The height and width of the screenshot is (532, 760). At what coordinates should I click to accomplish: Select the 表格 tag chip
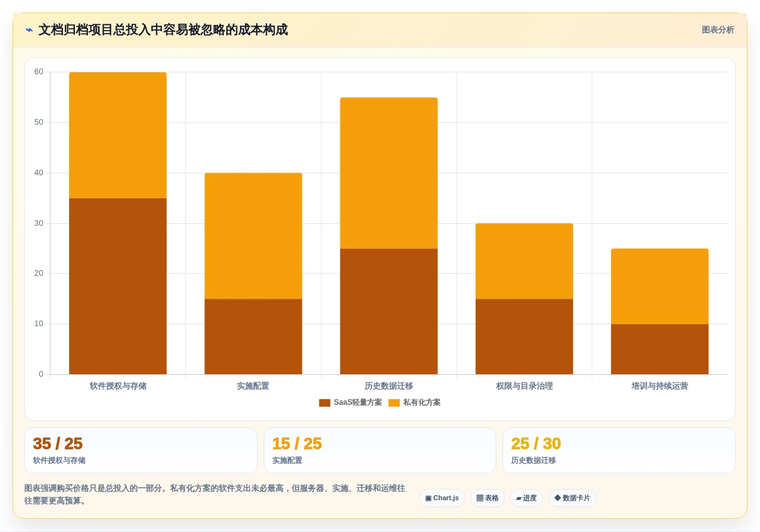pos(487,498)
